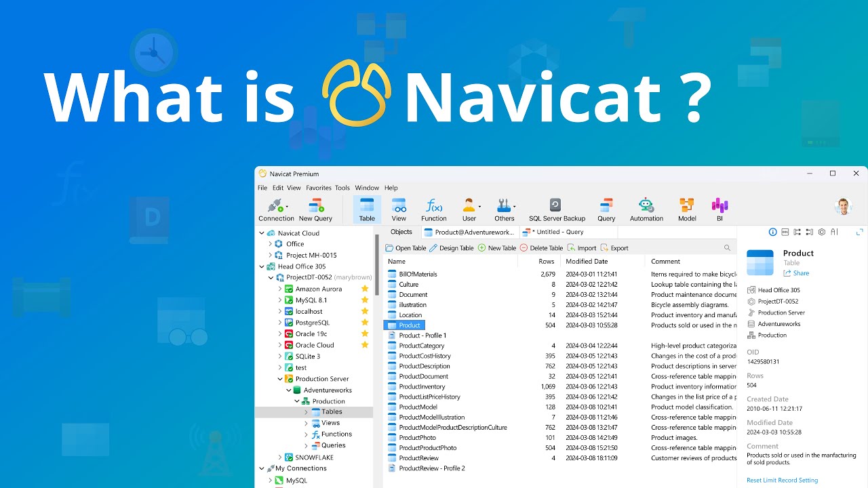Click the Share link in info panel
Screen dimensions: 868x488
[x=796, y=273]
